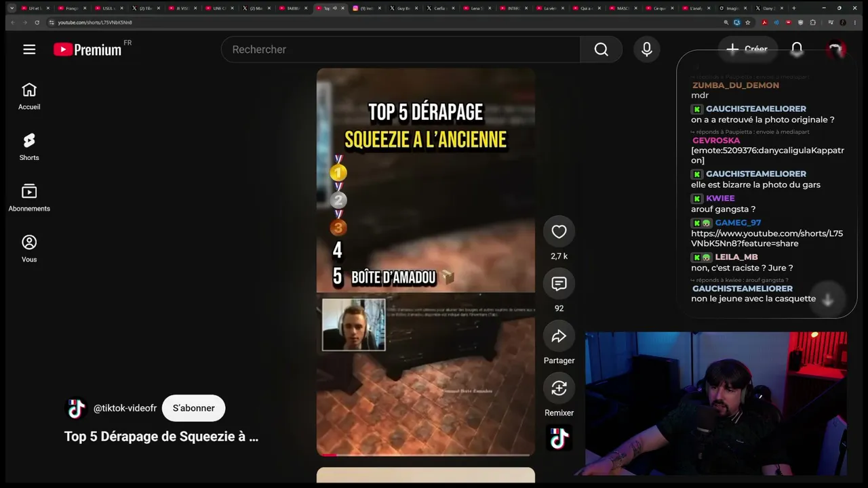The width and height of the screenshot is (868, 488).
Task: Reload the page with the refresh icon
Action: 37,22
